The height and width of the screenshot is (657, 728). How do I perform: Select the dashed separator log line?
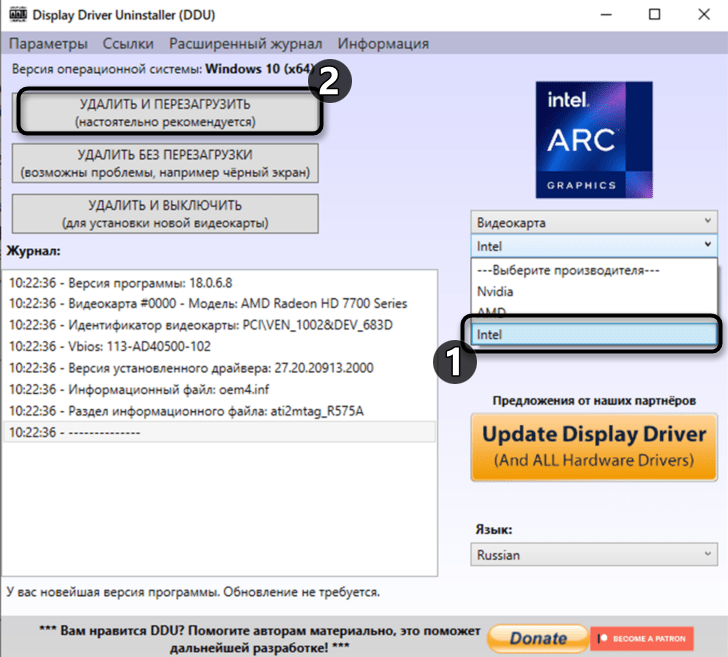(x=220, y=432)
